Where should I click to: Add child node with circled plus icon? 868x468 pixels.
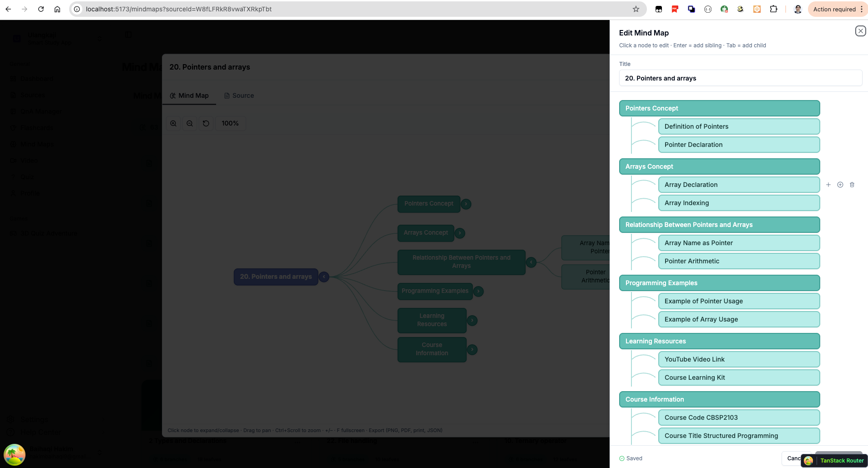840,185
